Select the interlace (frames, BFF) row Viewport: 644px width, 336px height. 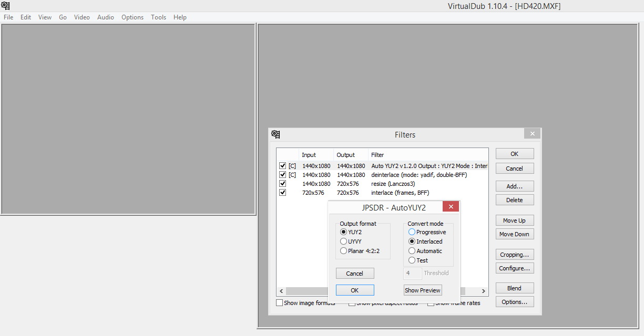[383, 193]
